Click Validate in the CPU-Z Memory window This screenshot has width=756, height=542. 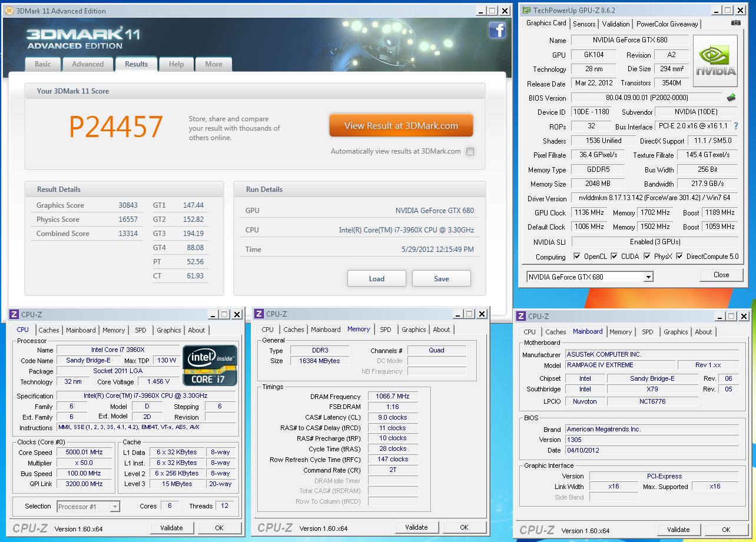(416, 527)
